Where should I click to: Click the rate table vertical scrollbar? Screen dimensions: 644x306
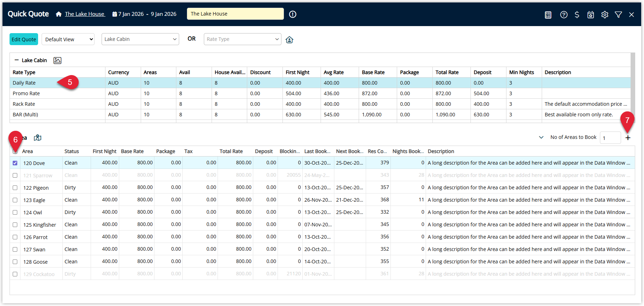pos(633,87)
